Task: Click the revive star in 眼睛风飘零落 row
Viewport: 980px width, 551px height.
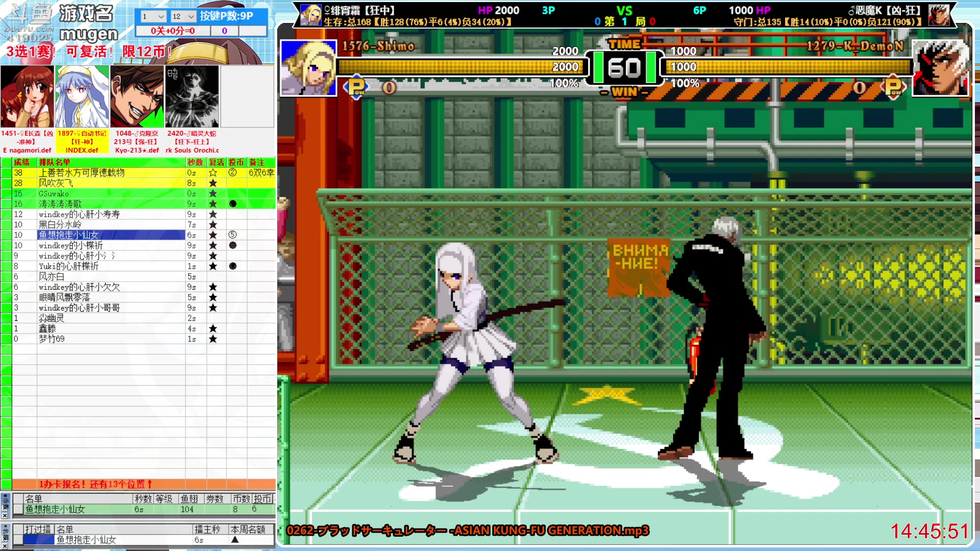Action: 213,297
